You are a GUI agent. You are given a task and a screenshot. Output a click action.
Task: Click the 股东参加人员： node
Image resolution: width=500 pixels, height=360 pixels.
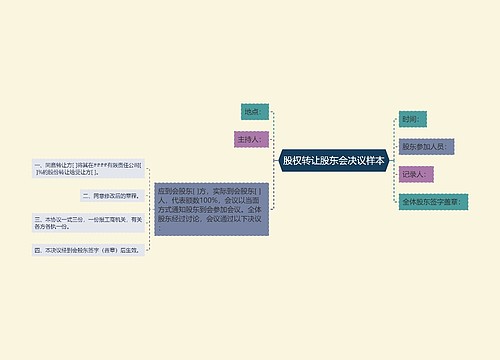(x=426, y=147)
